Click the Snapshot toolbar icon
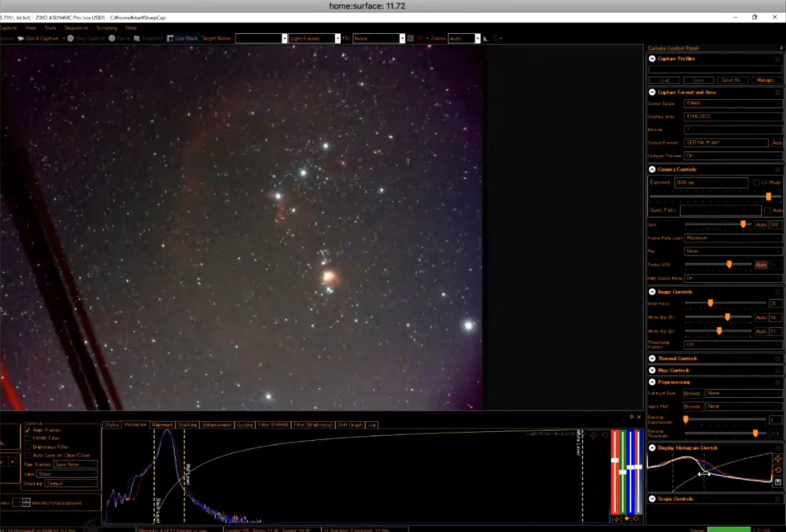 coord(137,38)
